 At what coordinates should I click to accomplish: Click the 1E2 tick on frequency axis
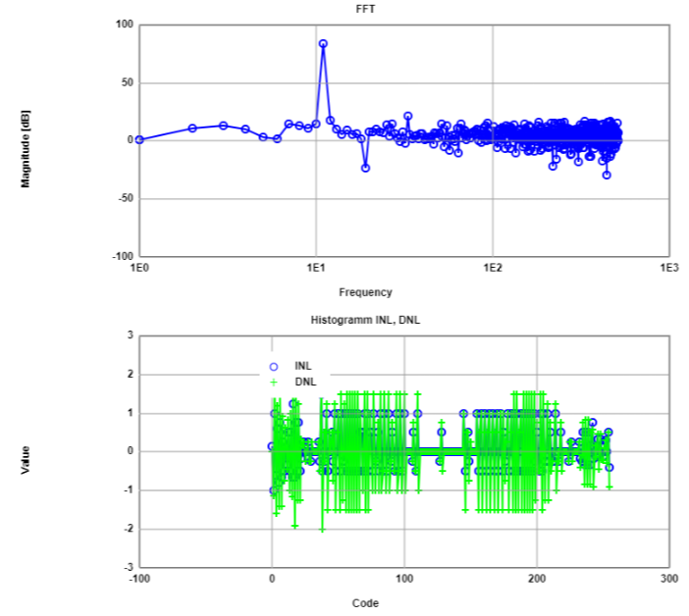493,268
